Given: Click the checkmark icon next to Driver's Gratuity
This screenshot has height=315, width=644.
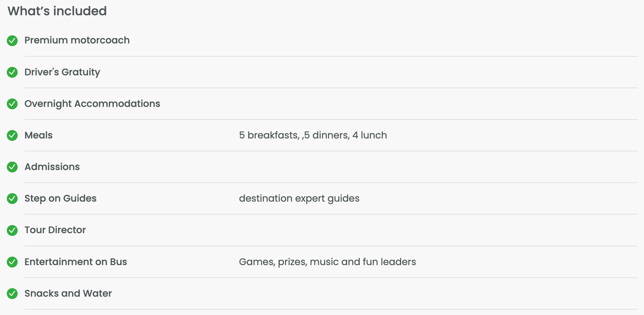Looking at the screenshot, I should (x=12, y=72).
